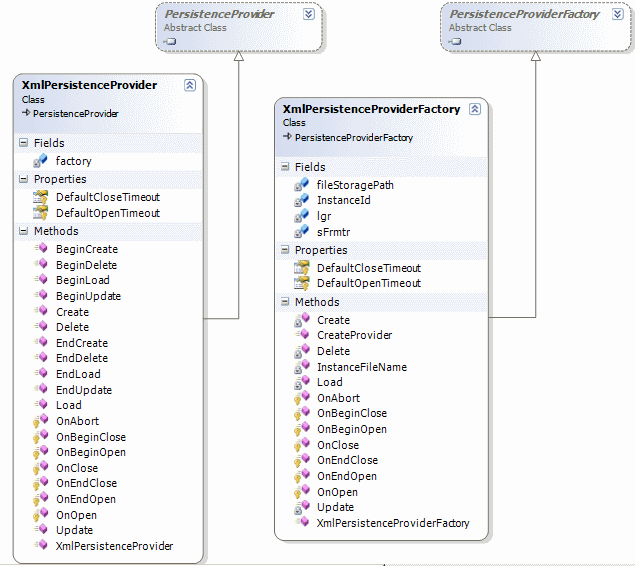
Task: Click the InstanceFileName method icon
Action: tap(301, 367)
